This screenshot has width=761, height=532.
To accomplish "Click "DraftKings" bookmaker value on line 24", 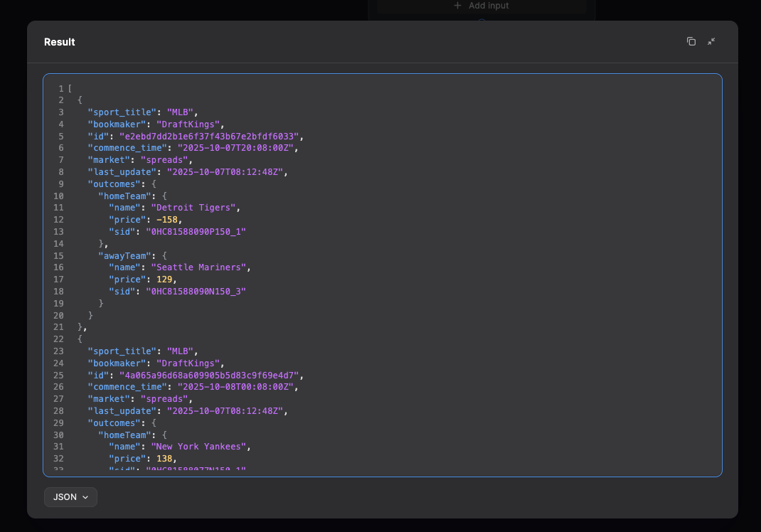I will [188, 363].
